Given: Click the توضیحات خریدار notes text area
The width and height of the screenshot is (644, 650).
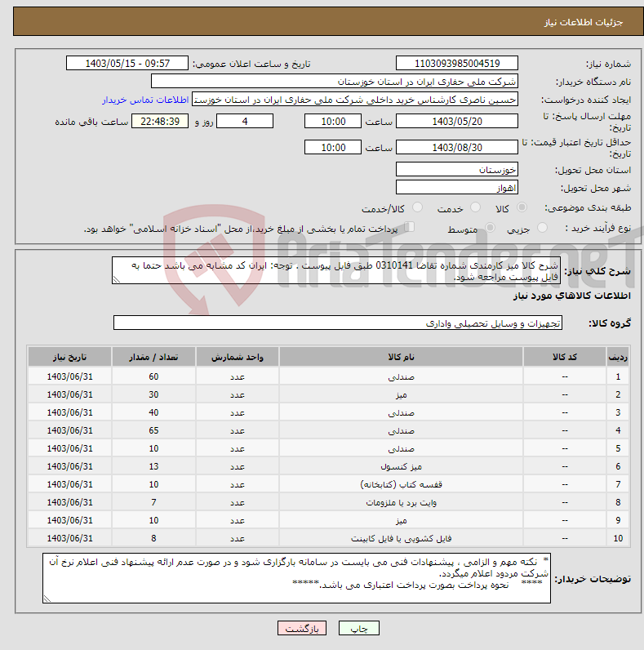Looking at the screenshot, I should coord(297,578).
